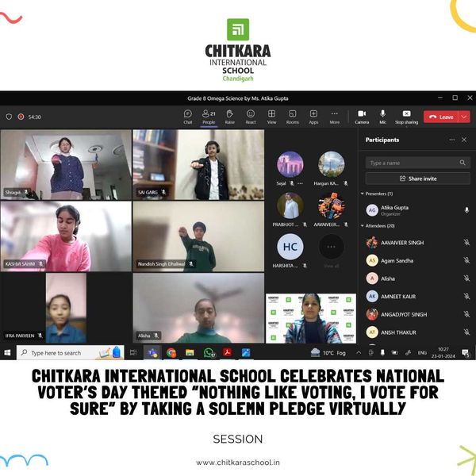Click the HC HARSHITA avatar
This screenshot has height=476, width=476.
[290, 247]
